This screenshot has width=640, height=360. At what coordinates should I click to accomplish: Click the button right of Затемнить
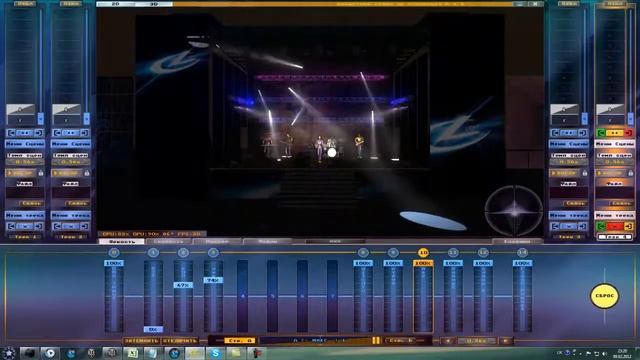[180, 340]
